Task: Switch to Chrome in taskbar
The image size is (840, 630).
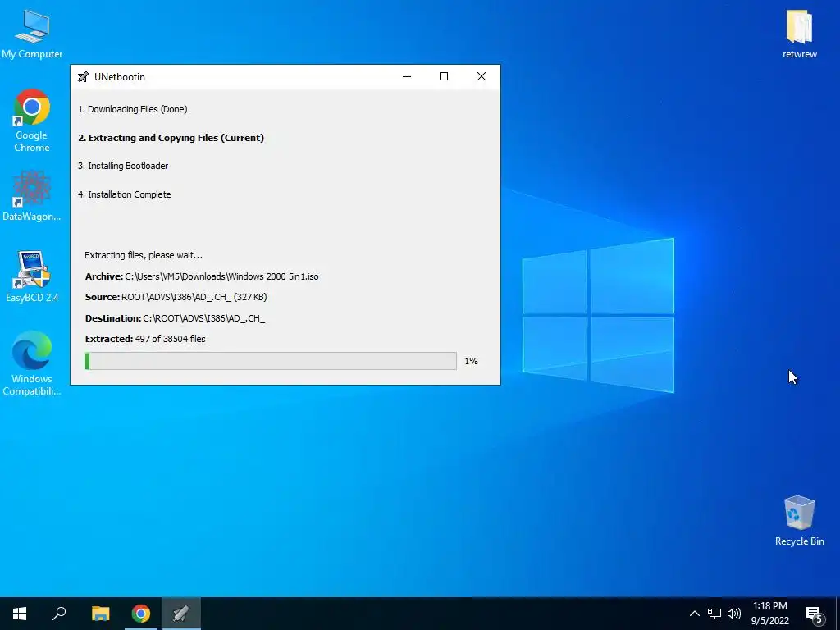Action: (141, 614)
